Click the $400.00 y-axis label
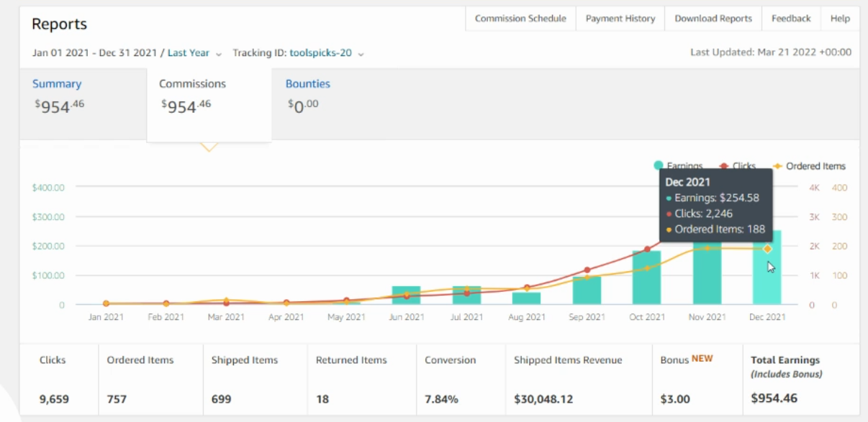The image size is (868, 422). [49, 188]
